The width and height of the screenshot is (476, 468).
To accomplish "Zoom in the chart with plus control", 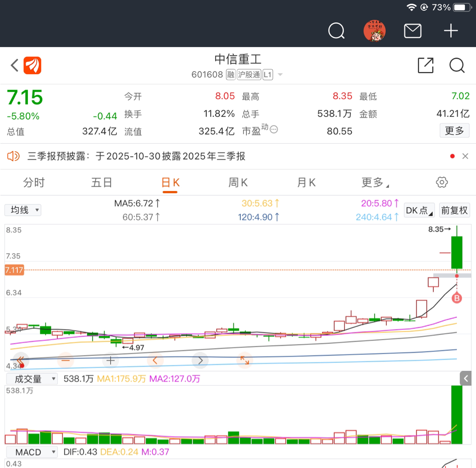I will [x=111, y=361].
